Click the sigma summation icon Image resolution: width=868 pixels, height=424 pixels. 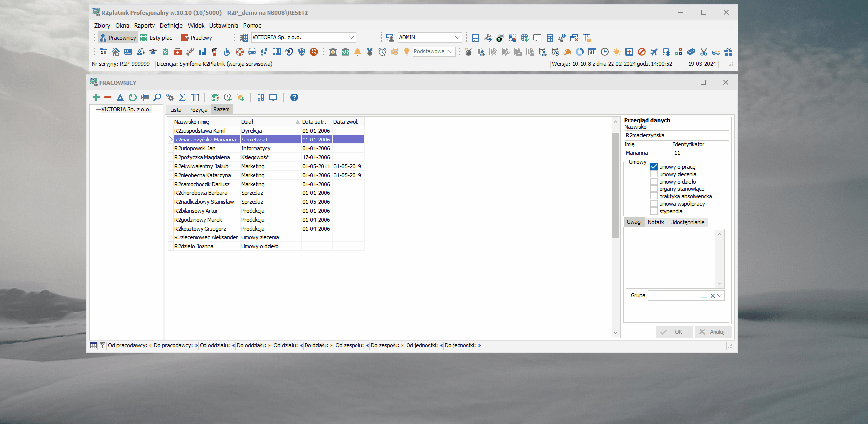click(x=182, y=97)
